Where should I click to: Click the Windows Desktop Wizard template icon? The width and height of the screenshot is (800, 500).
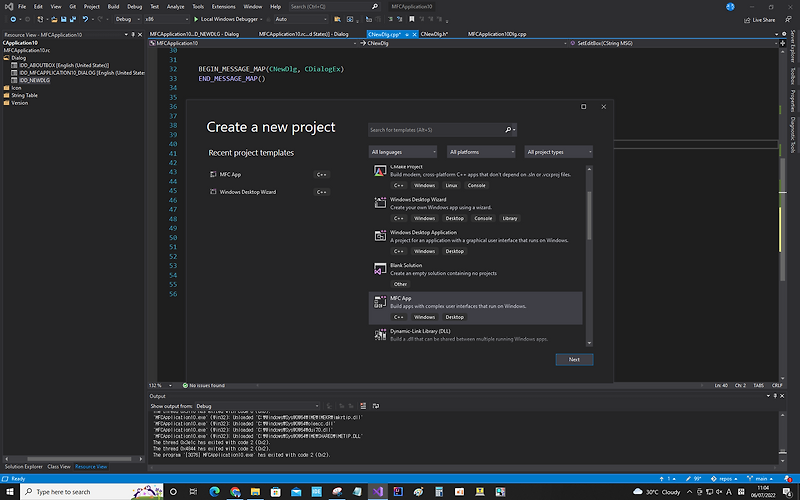(x=379, y=203)
